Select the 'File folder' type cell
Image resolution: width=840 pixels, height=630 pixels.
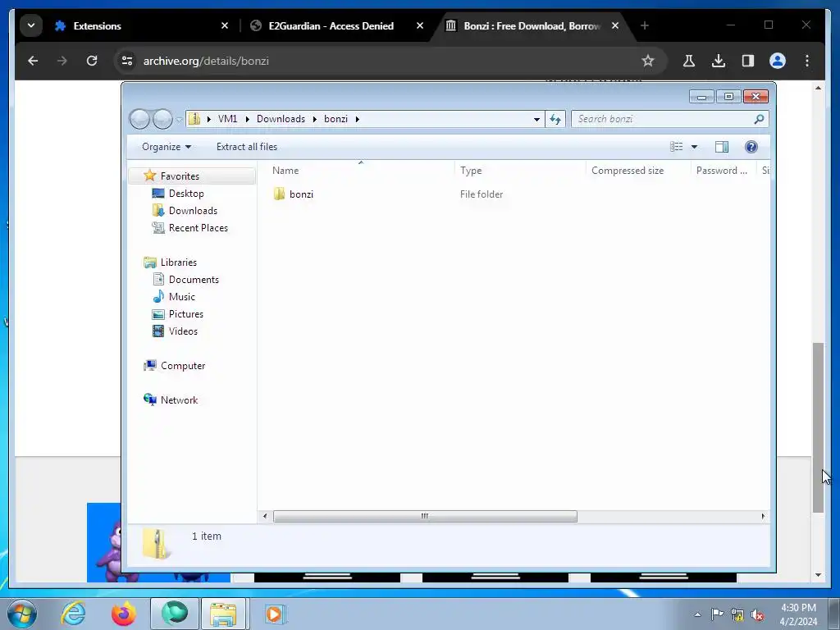pyautogui.click(x=481, y=194)
